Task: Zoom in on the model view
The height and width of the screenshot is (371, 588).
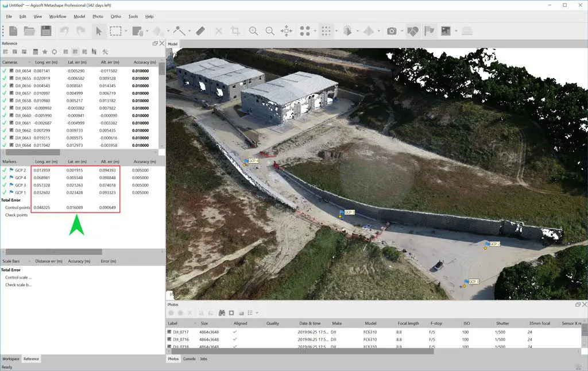Action: tap(253, 31)
